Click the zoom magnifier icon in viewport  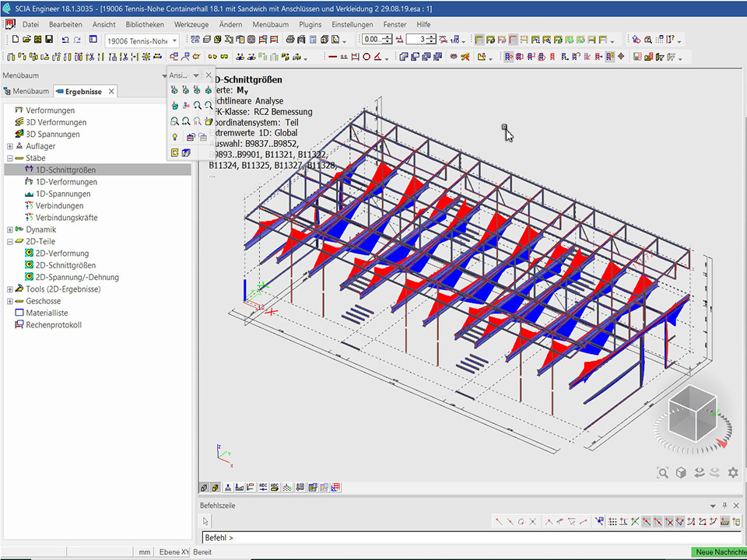point(662,472)
